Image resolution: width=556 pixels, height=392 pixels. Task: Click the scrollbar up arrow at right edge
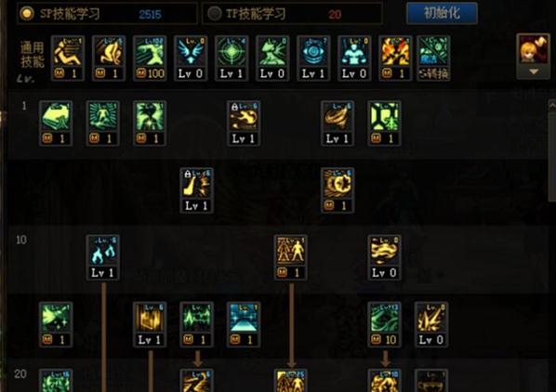pos(552,106)
